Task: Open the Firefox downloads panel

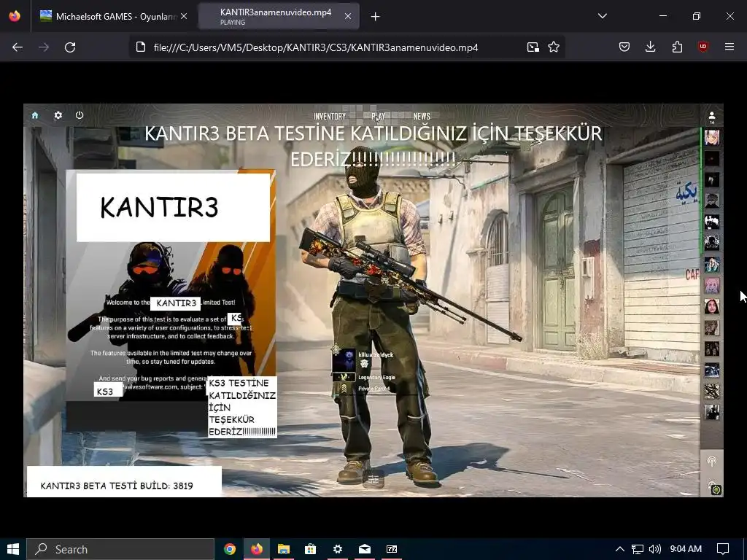Action: [650, 47]
